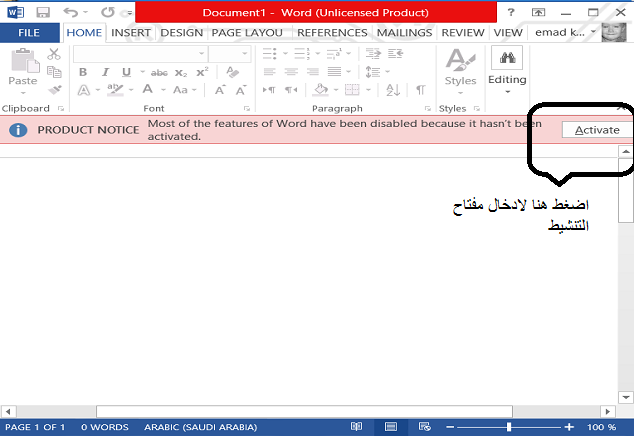Click the Paste clipboard icon
Image resolution: width=634 pixels, height=436 pixels.
[x=25, y=60]
